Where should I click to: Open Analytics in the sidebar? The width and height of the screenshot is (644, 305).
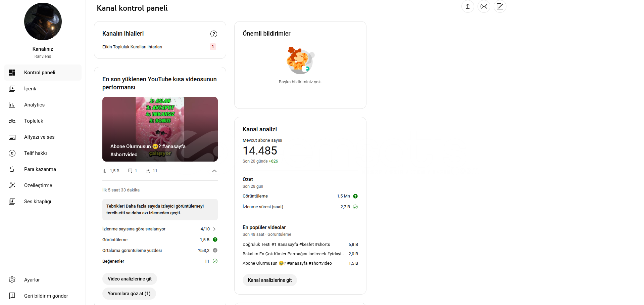(43, 105)
